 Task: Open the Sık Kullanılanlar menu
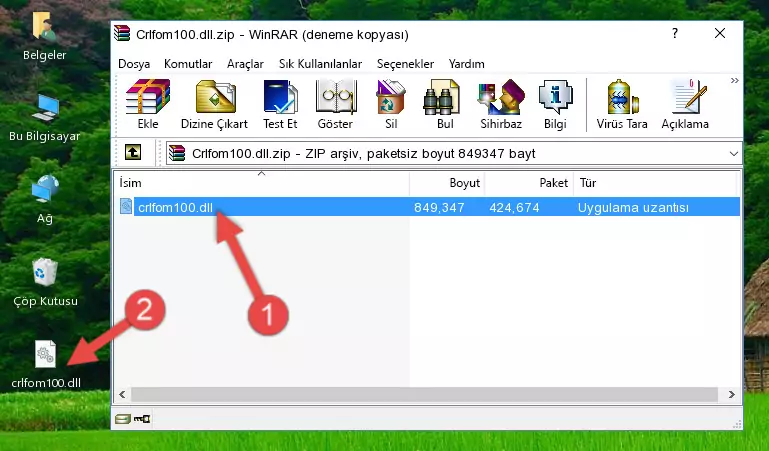click(x=320, y=64)
